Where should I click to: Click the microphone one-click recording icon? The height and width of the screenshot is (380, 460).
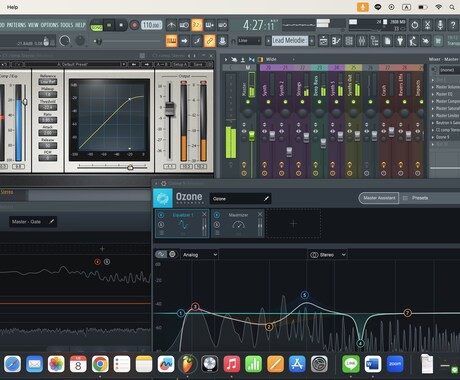[440, 25]
